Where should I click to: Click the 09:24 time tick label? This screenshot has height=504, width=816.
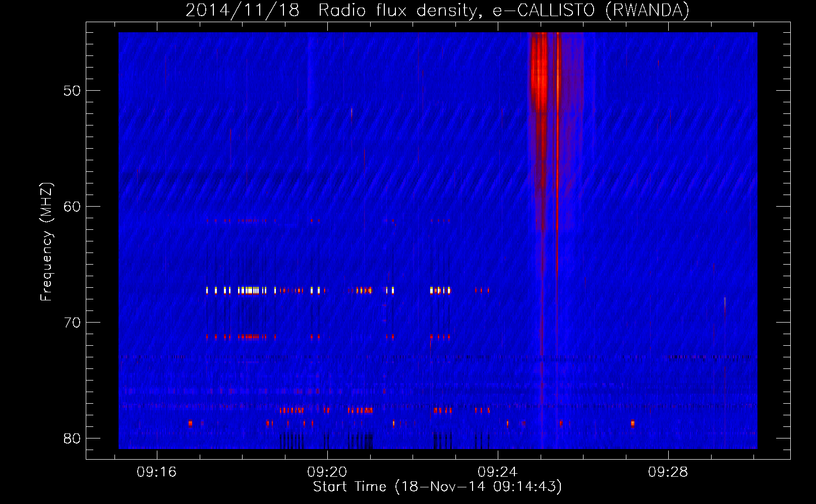[498, 472]
